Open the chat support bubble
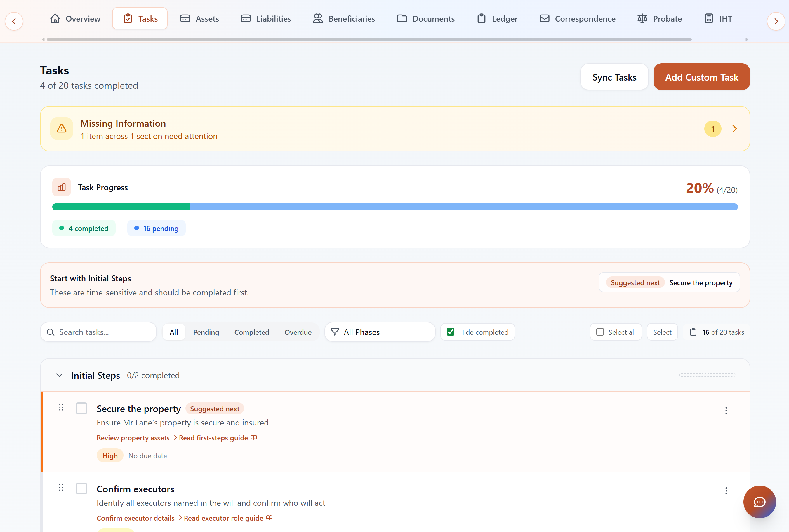 (760, 502)
